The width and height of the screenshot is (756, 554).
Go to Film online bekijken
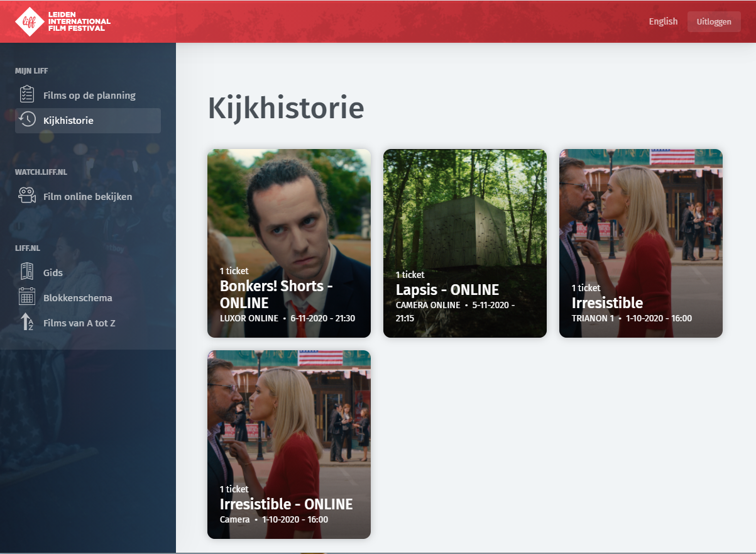[x=88, y=197]
